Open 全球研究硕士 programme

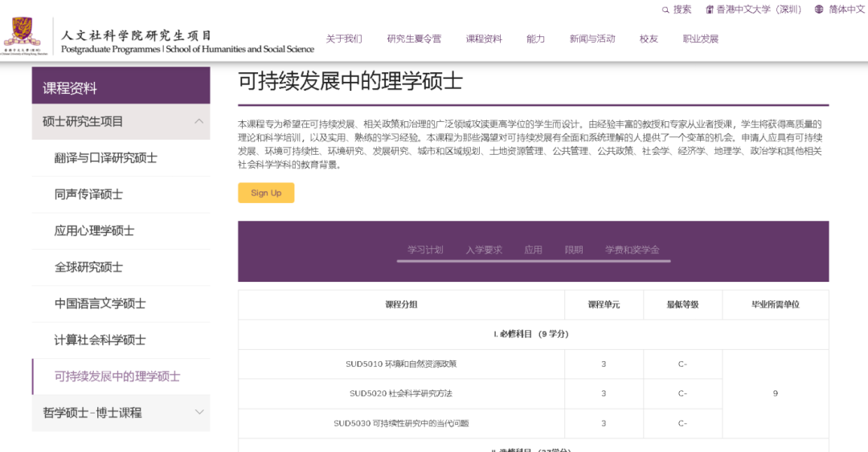tap(88, 267)
